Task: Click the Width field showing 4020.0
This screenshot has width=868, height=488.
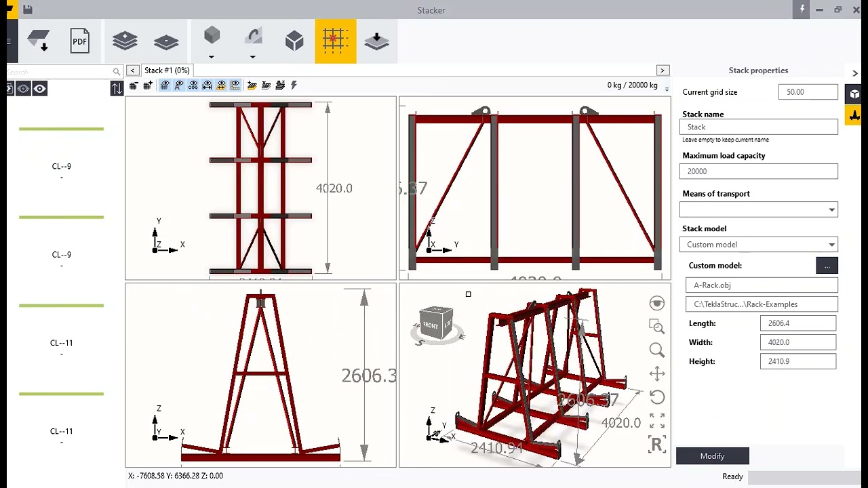Action: pos(798,342)
